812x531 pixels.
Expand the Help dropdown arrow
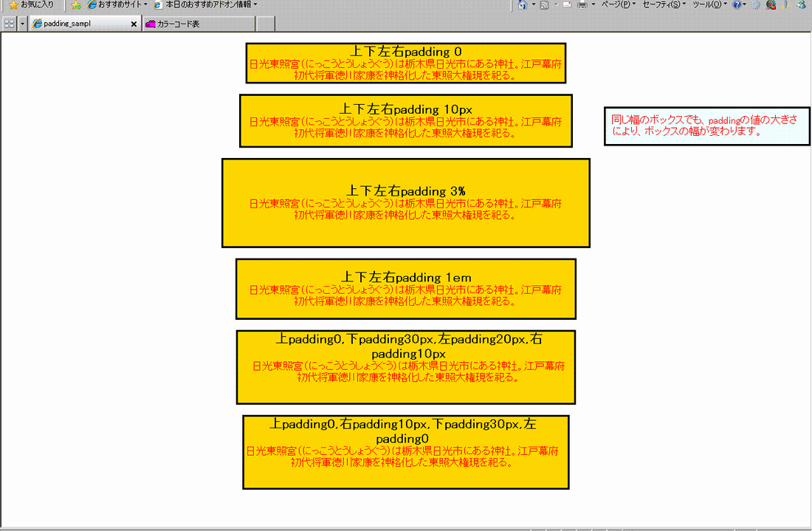coord(745,4)
